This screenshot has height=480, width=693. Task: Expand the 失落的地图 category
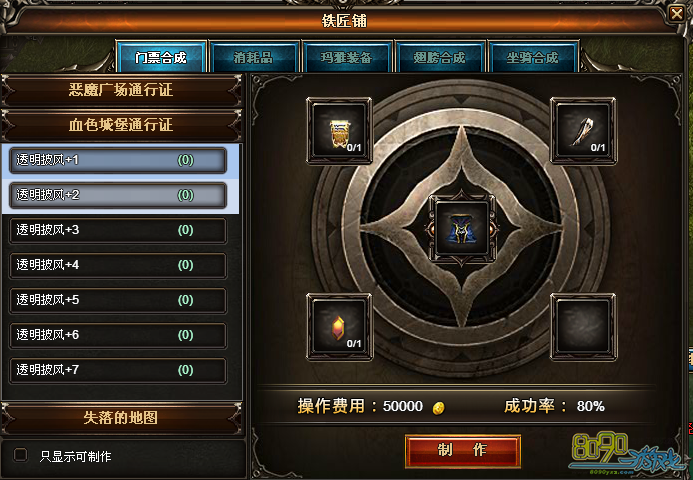121,418
